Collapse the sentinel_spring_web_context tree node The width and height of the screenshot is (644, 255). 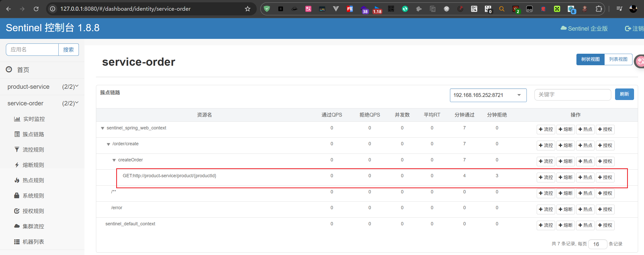[x=103, y=128]
